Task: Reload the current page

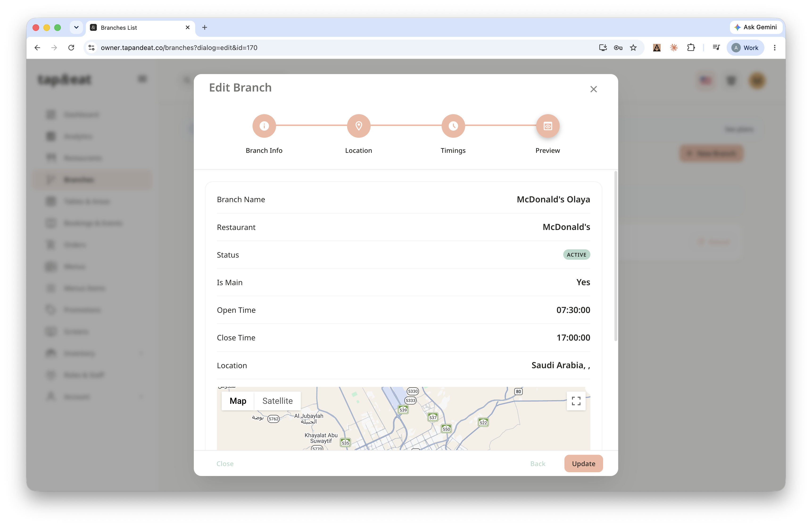Action: tap(71, 48)
